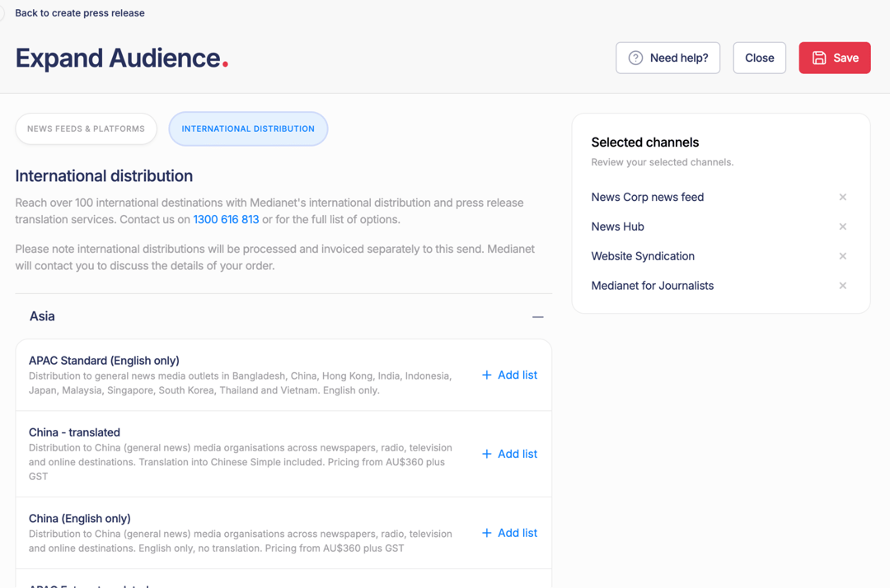Image resolution: width=890 pixels, height=588 pixels.
Task: Click Website Syndication channel name
Action: coord(643,256)
